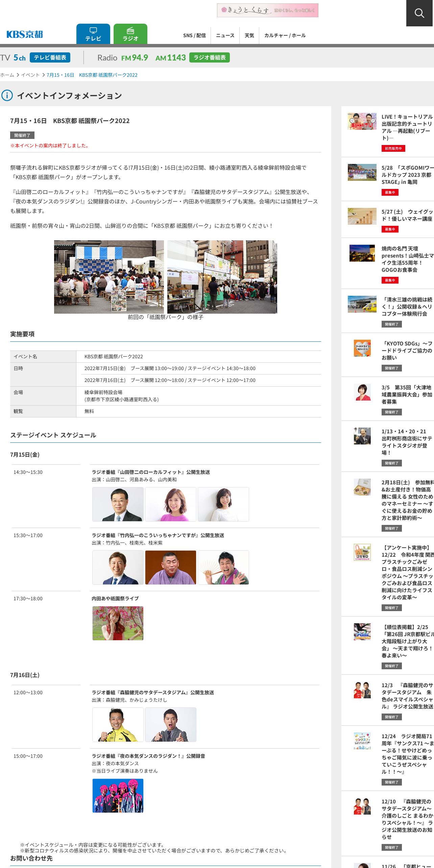Click 内田あや live photo

click(118, 623)
